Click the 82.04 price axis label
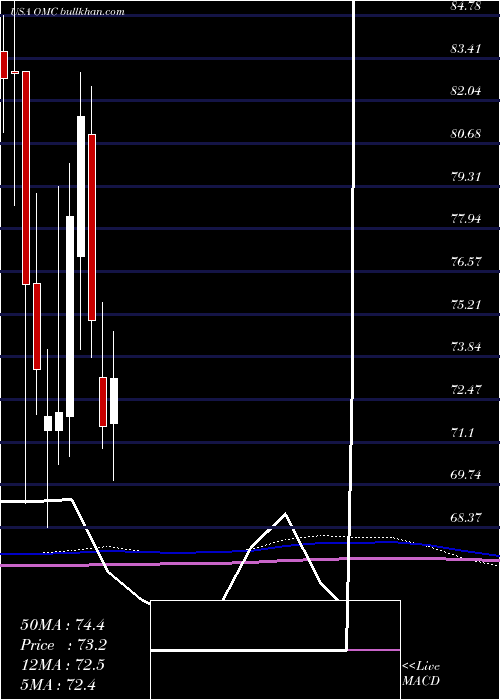The height and width of the screenshot is (700, 500). coord(466,91)
